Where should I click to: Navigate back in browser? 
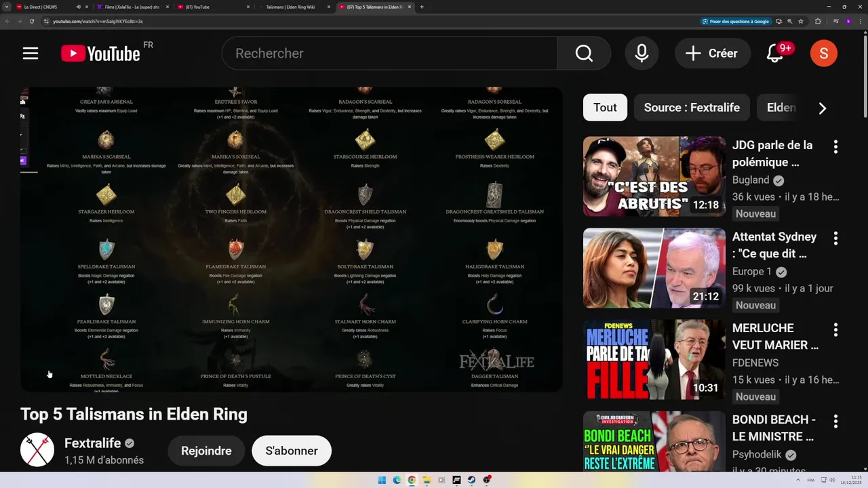[x=7, y=21]
